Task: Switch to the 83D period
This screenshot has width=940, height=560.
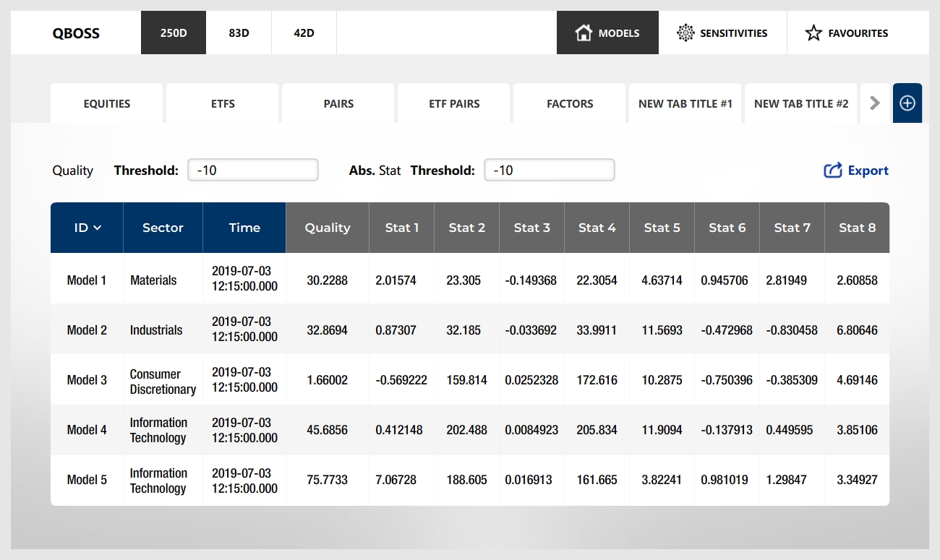Action: click(x=239, y=33)
